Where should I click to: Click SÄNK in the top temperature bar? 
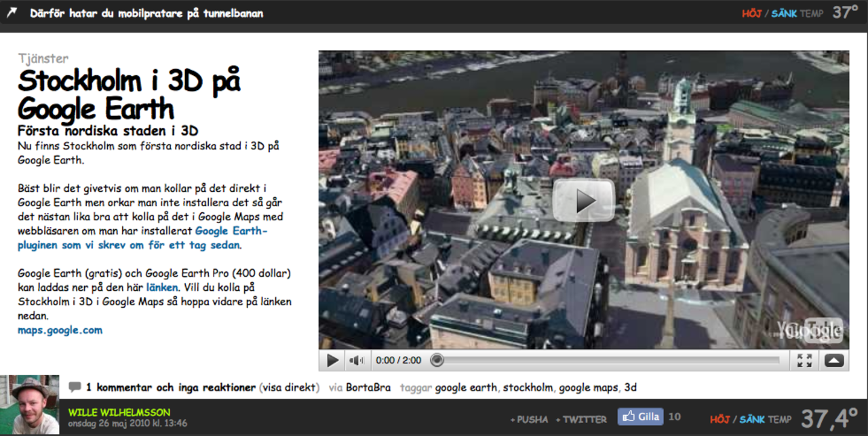tap(783, 14)
